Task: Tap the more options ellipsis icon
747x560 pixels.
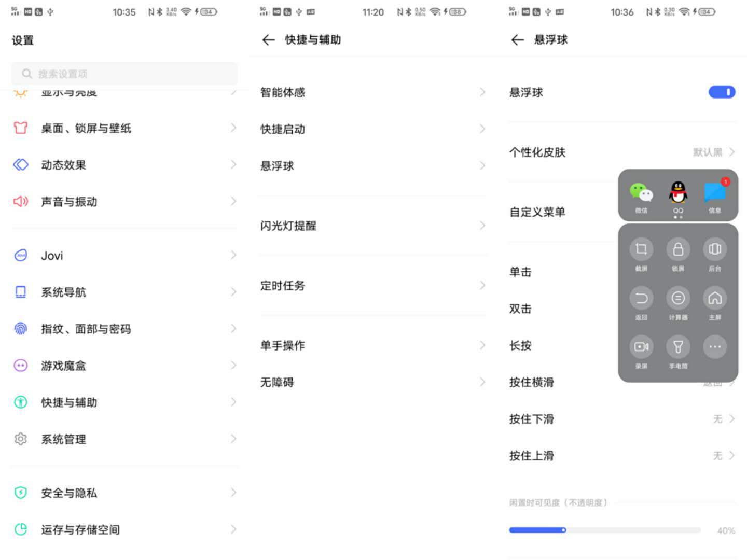Action: pyautogui.click(x=715, y=346)
